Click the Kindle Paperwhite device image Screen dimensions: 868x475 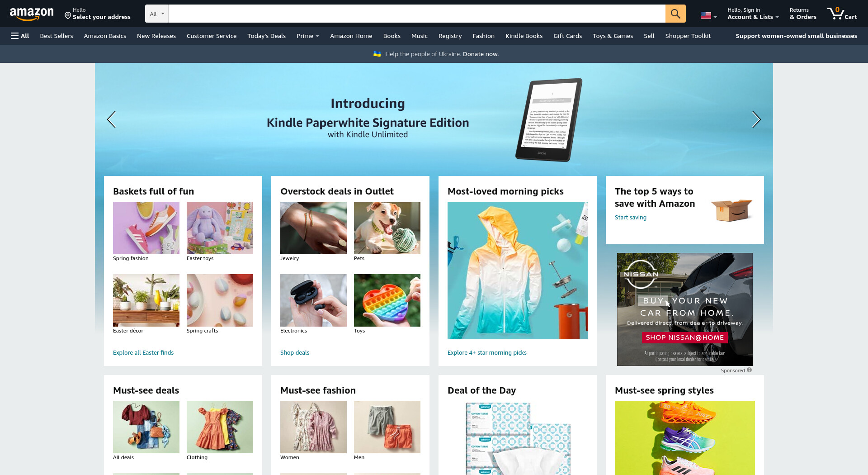tap(549, 120)
